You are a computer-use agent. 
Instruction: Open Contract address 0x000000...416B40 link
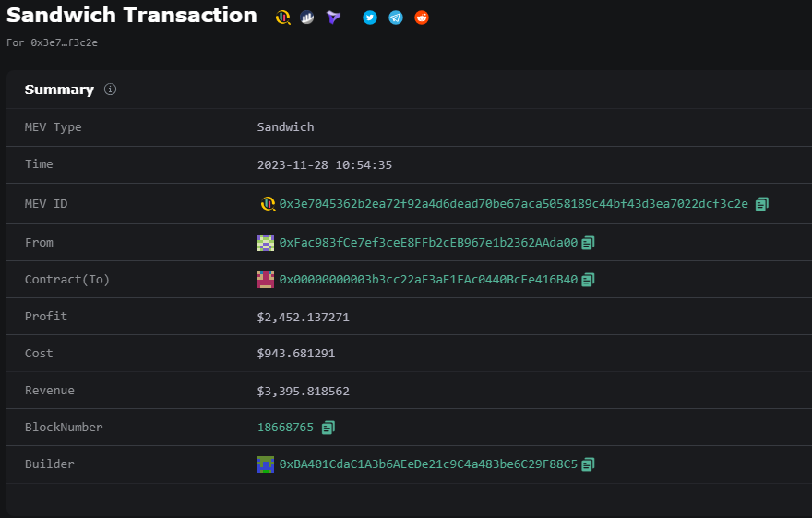(428, 280)
